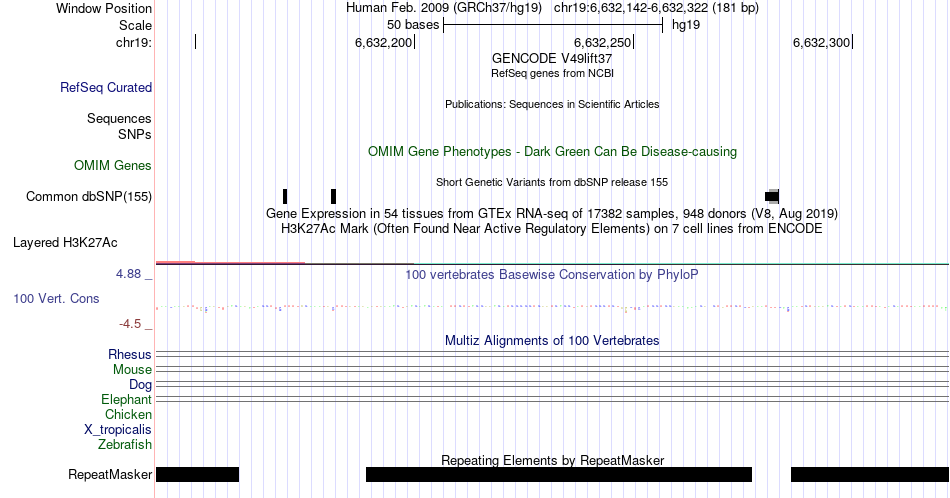The image size is (950, 498).
Task: Click the Scale ruler label
Action: coord(135,25)
